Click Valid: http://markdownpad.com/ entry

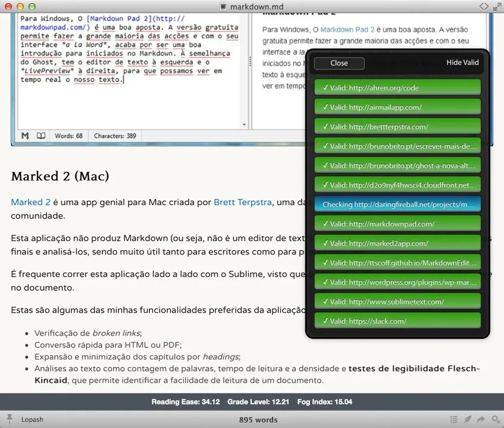[x=397, y=224]
